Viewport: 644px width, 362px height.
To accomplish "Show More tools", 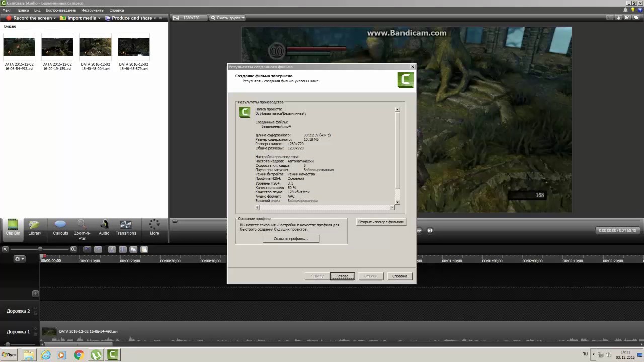I will coord(154,227).
